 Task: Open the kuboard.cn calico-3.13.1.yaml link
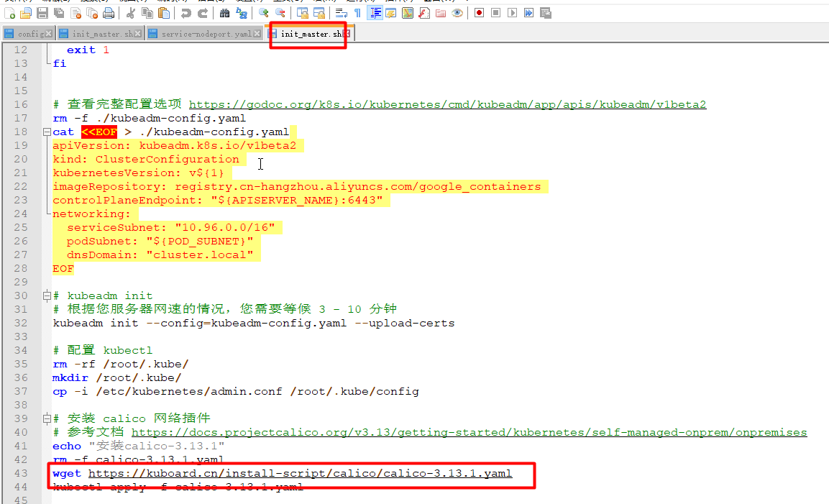[x=300, y=473]
